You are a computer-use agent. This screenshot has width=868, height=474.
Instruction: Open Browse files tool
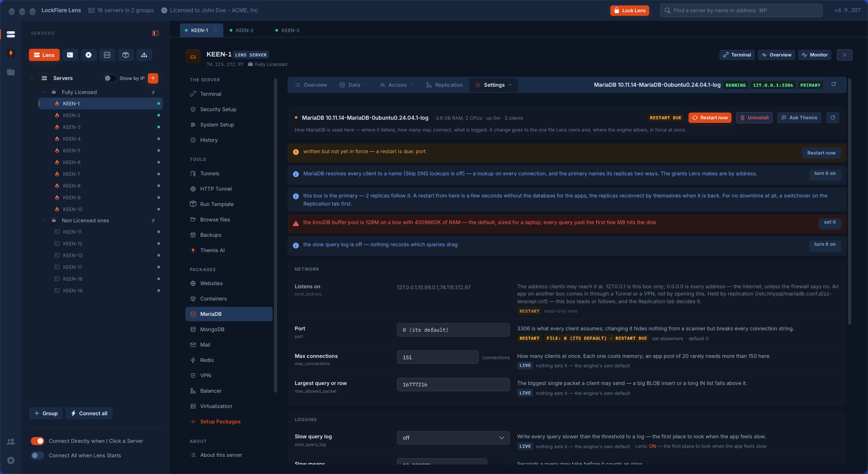pos(229,220)
